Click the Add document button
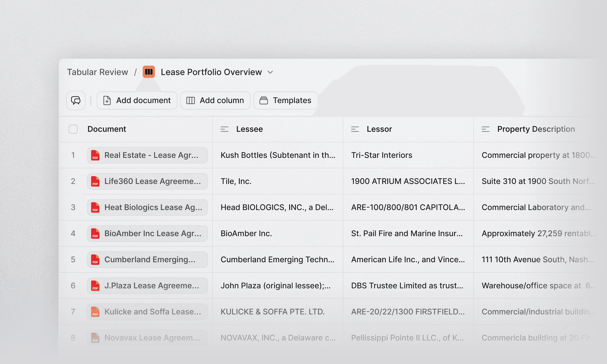This screenshot has height=364, width=607. point(137,100)
